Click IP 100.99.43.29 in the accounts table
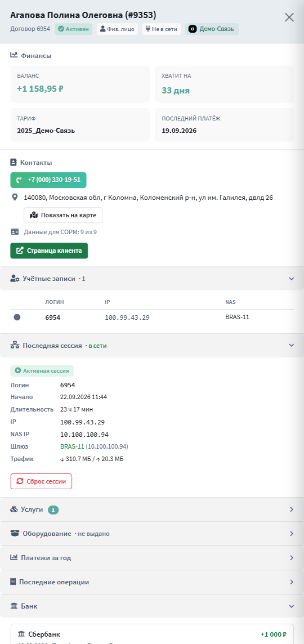Viewport: 304px width, 644px height. [127, 317]
